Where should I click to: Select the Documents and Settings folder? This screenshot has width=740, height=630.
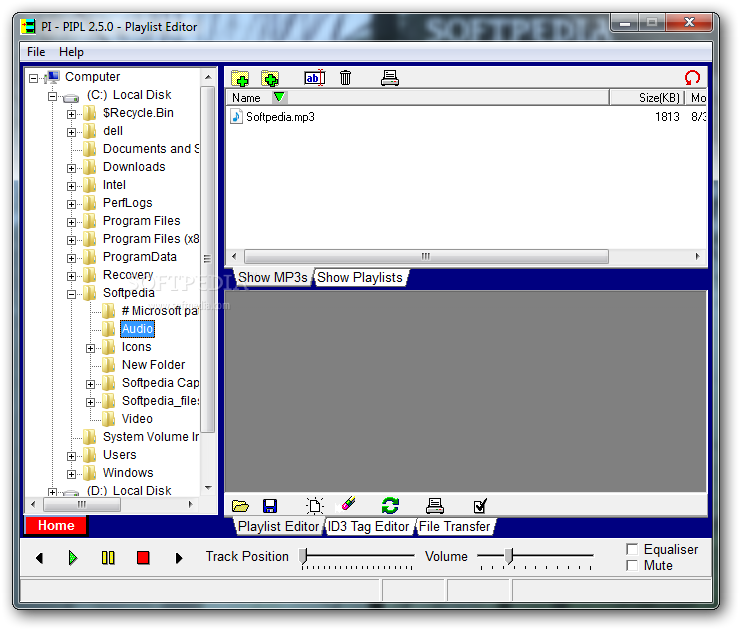tap(151, 149)
